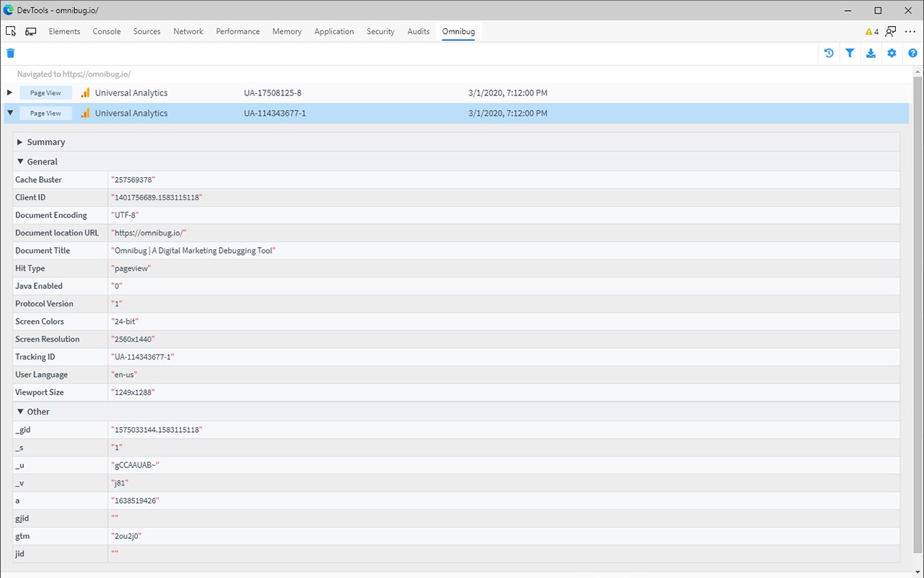The height and width of the screenshot is (578, 924).
Task: Click the Edge DevTools logo in title bar
Action: pos(9,10)
